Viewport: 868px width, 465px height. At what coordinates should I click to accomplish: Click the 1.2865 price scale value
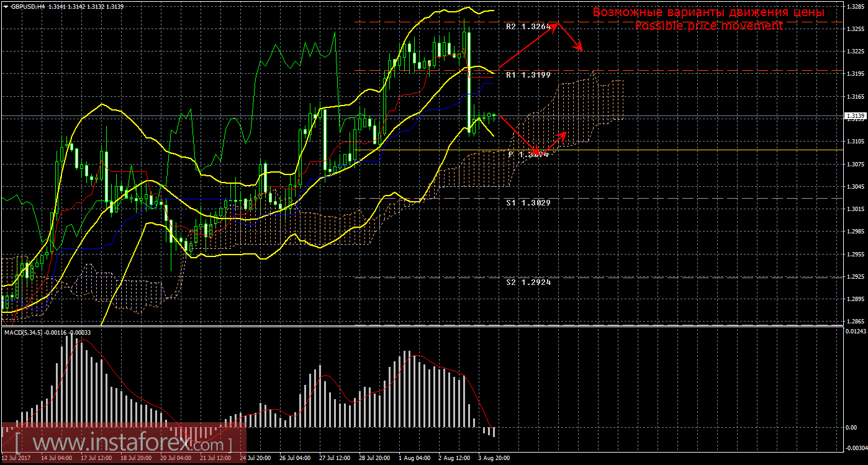(x=854, y=322)
